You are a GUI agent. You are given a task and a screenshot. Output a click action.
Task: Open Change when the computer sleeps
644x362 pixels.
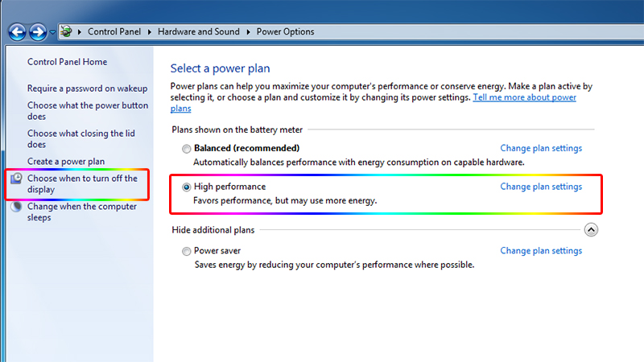point(82,212)
